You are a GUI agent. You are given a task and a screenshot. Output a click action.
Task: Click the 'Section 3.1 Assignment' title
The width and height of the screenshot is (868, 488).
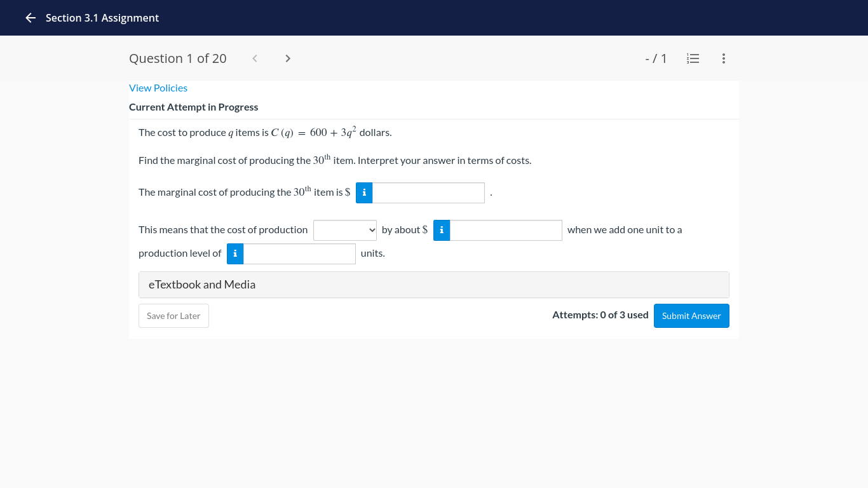102,18
